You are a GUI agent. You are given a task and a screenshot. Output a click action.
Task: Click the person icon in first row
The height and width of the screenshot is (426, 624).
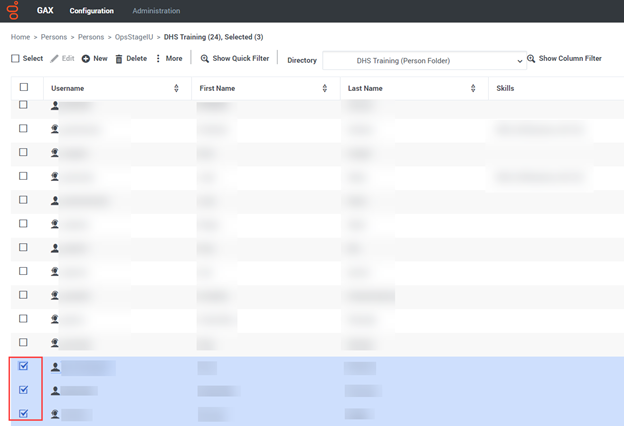tap(56, 105)
